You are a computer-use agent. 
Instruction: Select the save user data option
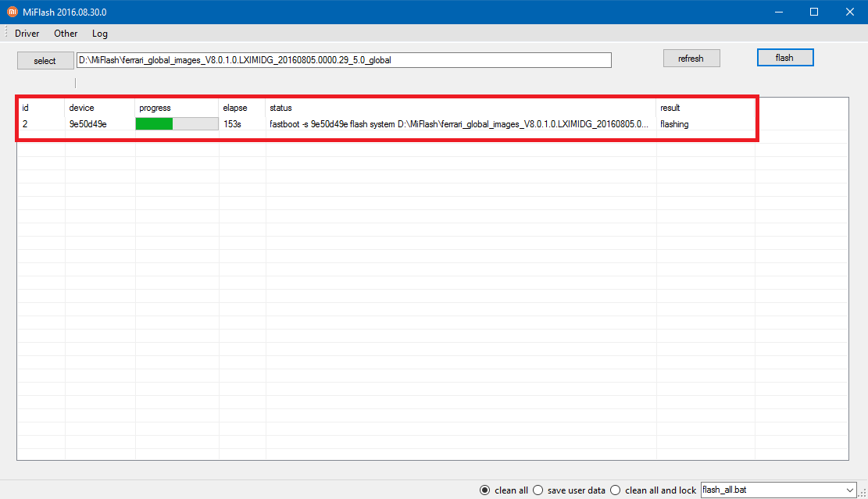(569, 490)
